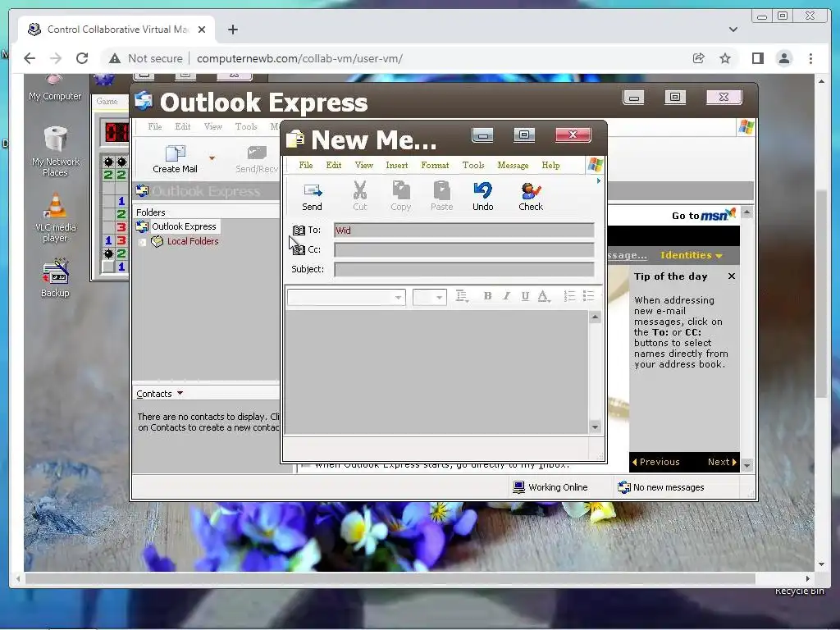Toggle Italic formatting in message toolbar
The height and width of the screenshot is (630, 840).
(x=506, y=295)
